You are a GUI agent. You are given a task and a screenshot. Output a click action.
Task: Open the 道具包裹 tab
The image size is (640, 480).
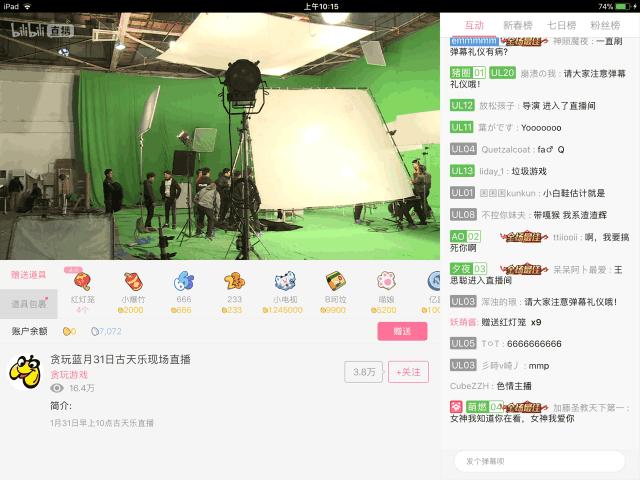(x=29, y=304)
